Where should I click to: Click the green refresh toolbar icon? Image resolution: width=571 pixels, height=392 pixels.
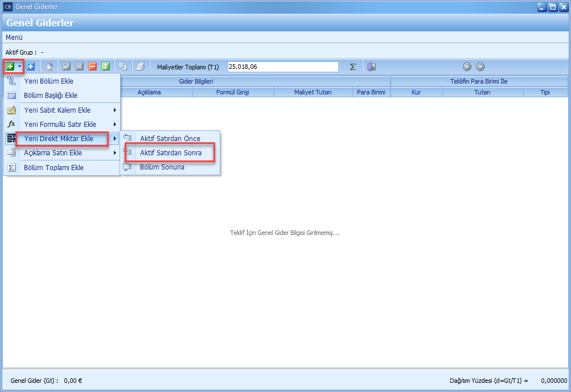[x=105, y=67]
